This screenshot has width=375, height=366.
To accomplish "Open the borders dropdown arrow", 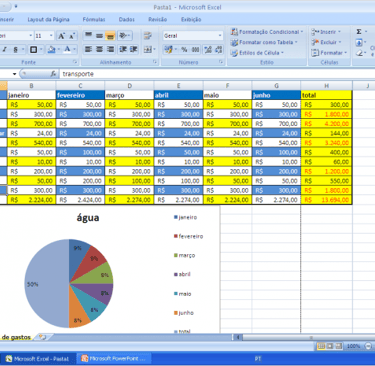I will (x=41, y=50).
